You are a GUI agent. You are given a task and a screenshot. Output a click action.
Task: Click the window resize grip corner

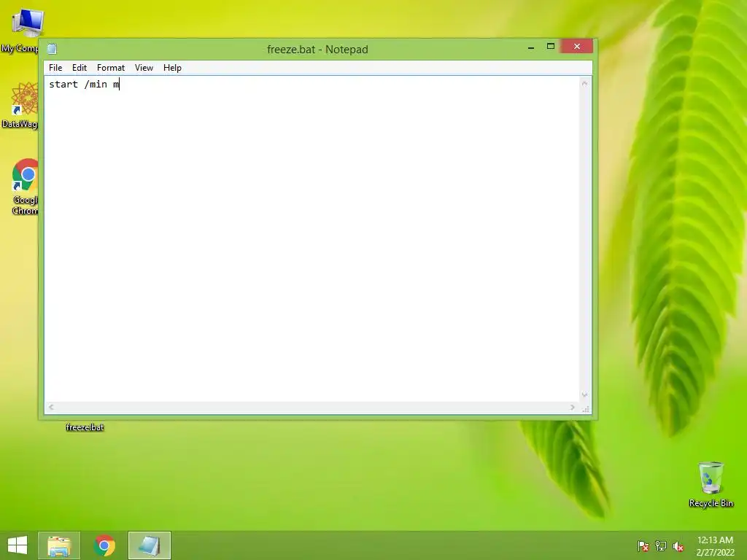point(586,408)
